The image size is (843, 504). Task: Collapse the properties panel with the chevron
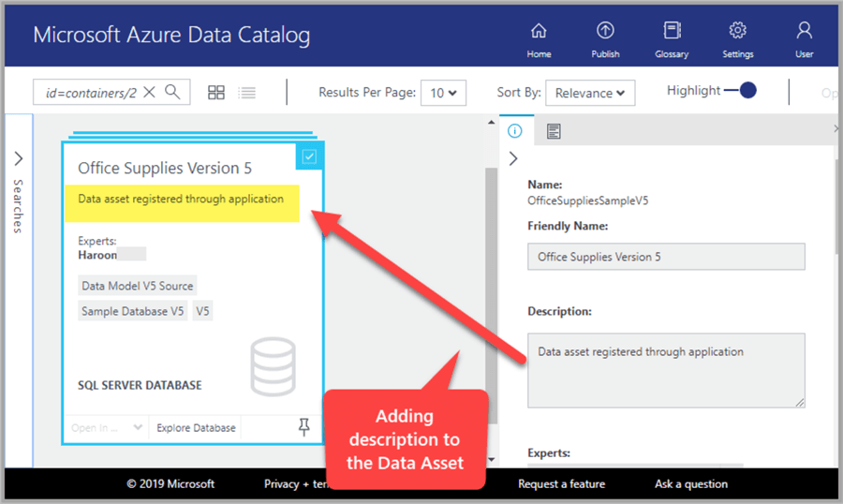(513, 158)
